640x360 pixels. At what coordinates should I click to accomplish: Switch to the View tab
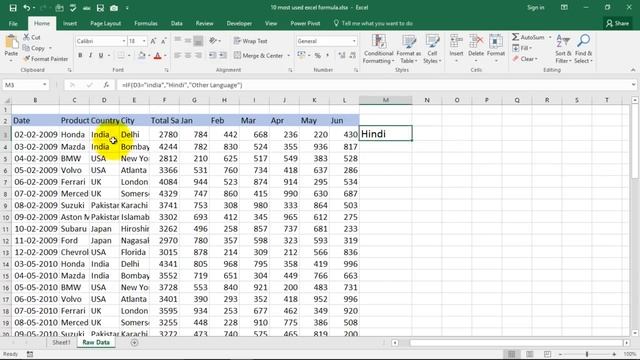tap(271, 24)
